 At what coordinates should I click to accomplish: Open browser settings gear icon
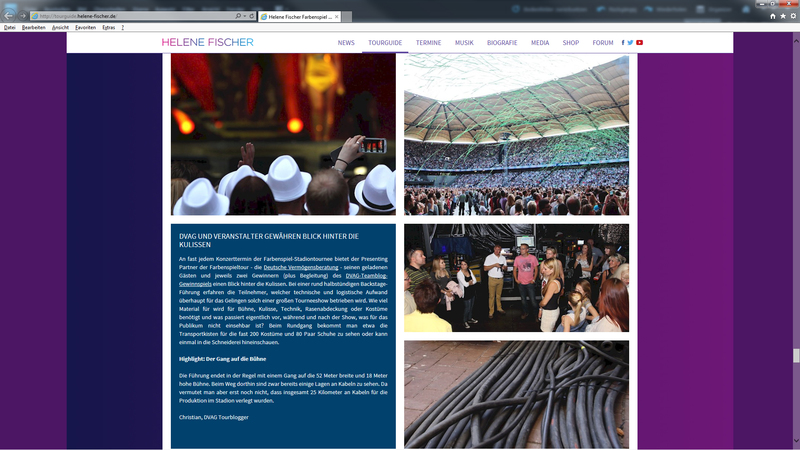(x=793, y=17)
